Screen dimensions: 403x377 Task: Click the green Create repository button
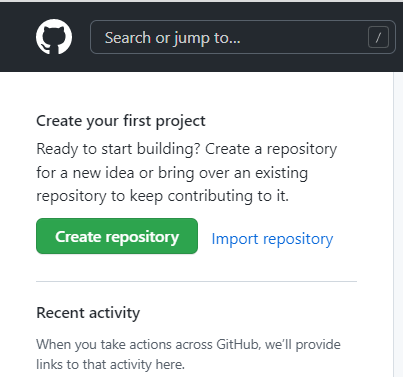coord(117,236)
